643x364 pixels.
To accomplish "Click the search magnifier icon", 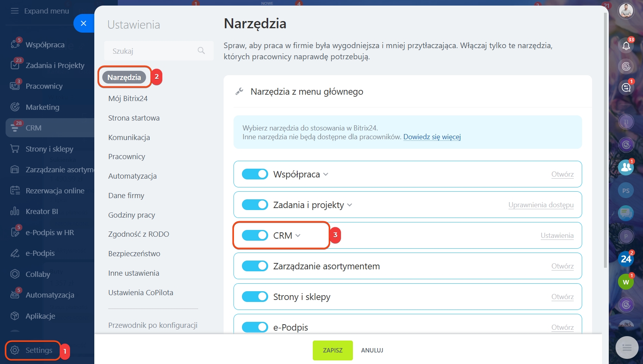I will coord(201,51).
